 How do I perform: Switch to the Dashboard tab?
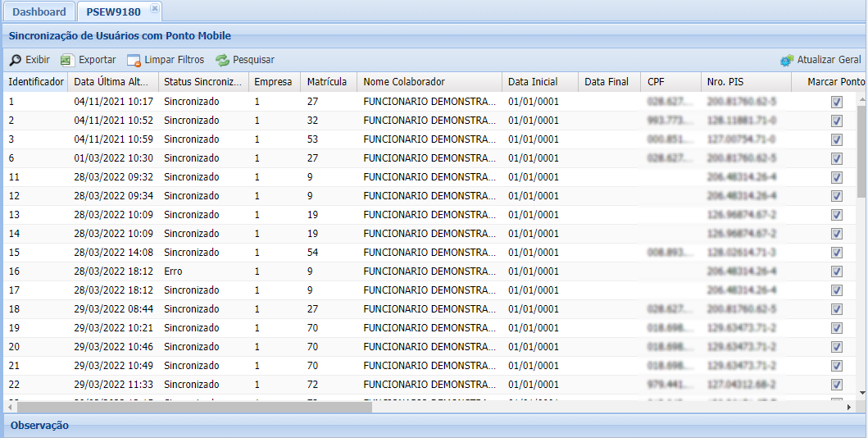point(39,12)
